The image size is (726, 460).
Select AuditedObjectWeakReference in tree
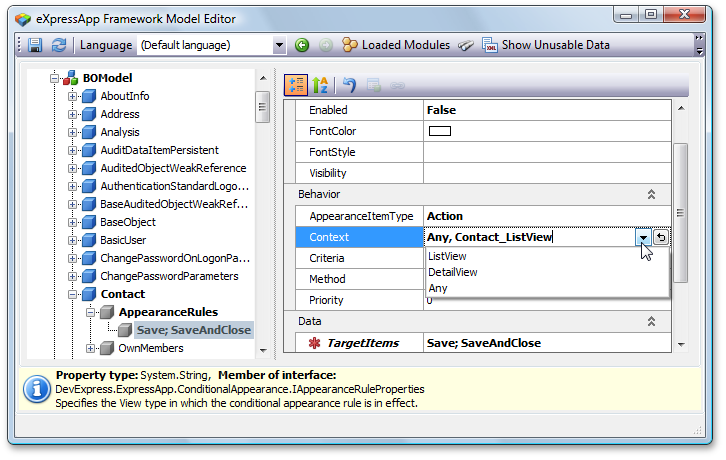[173, 168]
